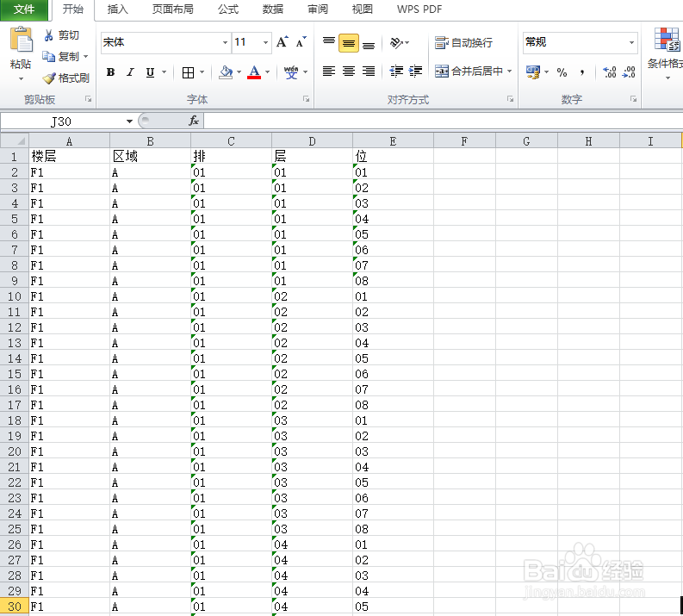Copy using the 复制 icon

48,57
